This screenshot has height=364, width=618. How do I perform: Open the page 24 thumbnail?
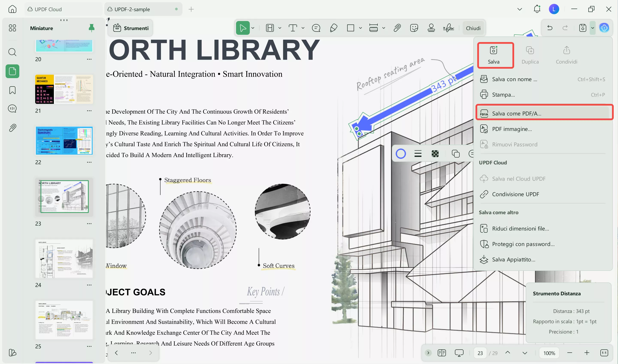64,259
